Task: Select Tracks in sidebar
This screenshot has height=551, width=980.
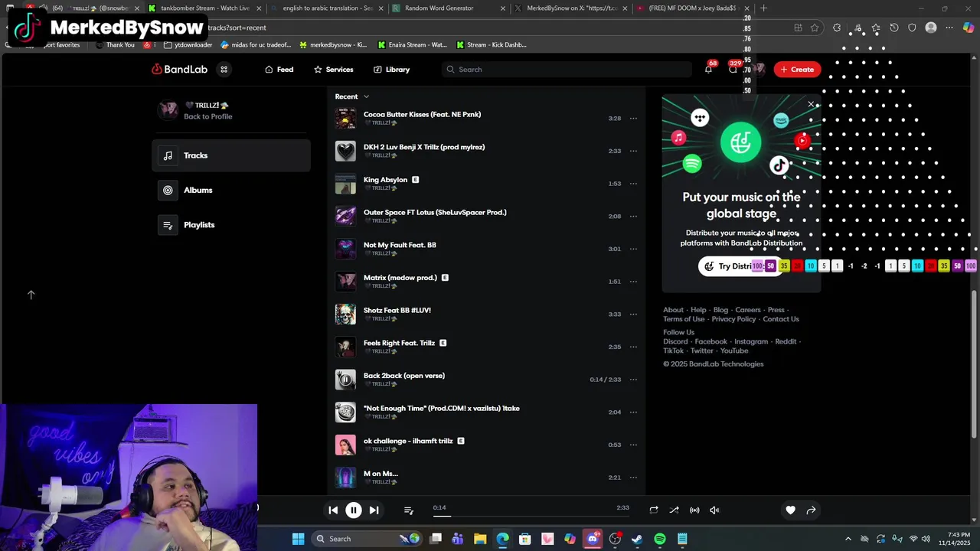Action: coord(231,155)
